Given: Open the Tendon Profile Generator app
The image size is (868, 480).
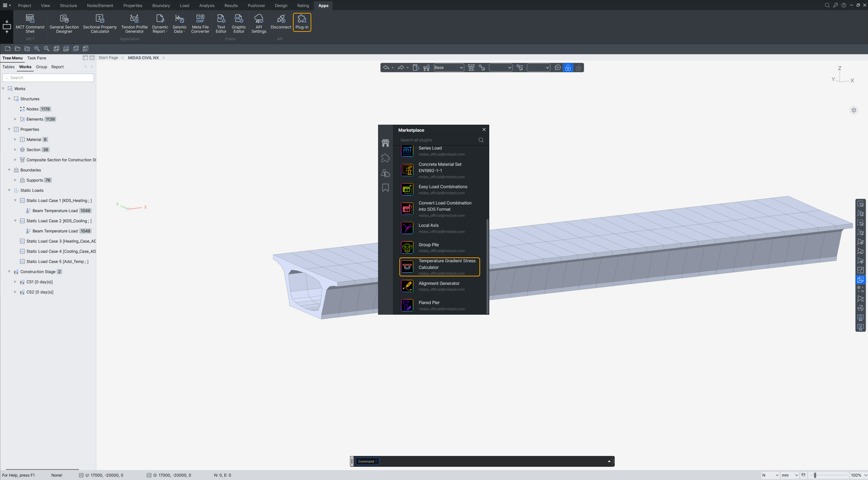Looking at the screenshot, I should click(x=134, y=23).
